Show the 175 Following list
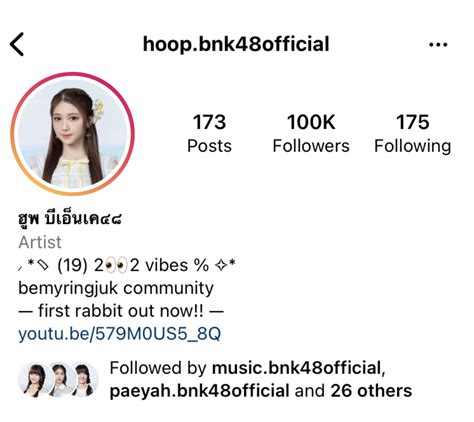 [x=413, y=133]
